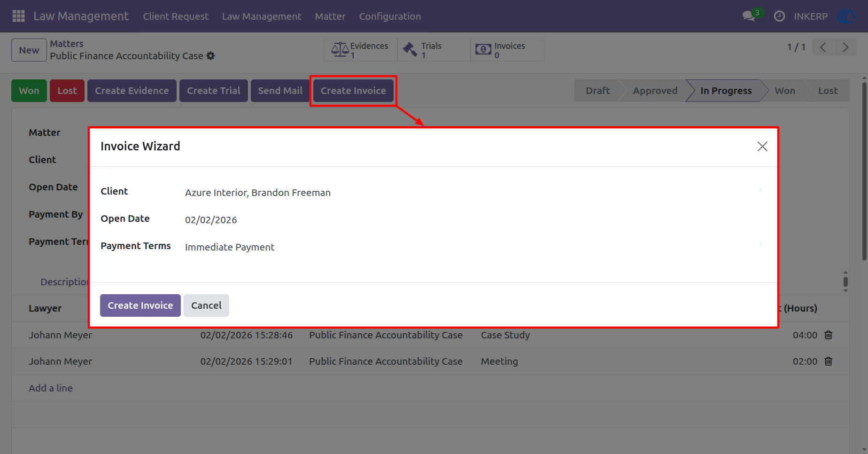Click the Matters breadcrumb link

pyautogui.click(x=67, y=44)
